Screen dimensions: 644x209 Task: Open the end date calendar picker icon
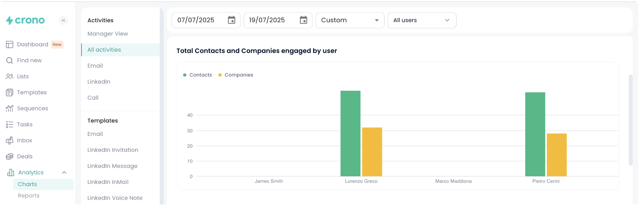pos(304,20)
